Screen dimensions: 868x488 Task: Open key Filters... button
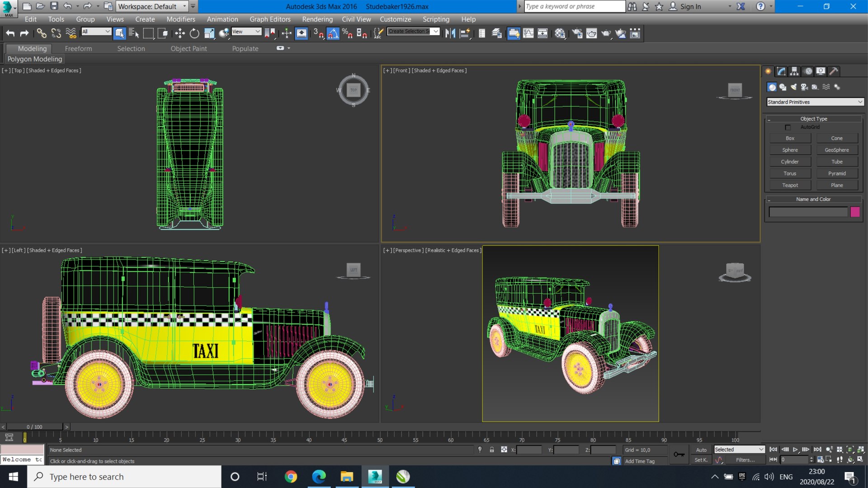click(745, 460)
